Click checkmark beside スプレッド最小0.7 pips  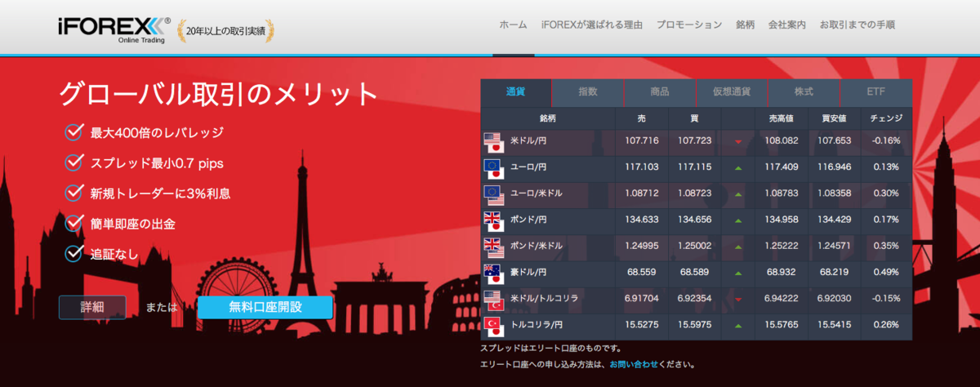74,162
